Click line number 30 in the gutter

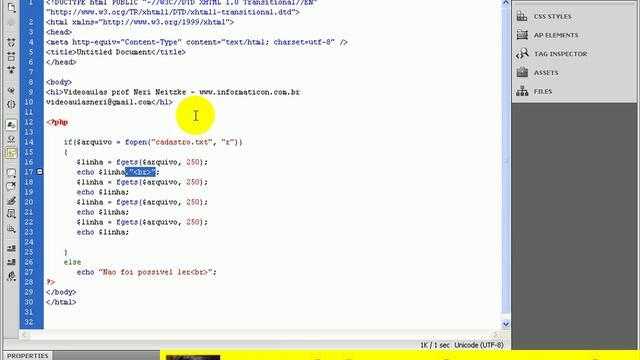click(x=29, y=302)
